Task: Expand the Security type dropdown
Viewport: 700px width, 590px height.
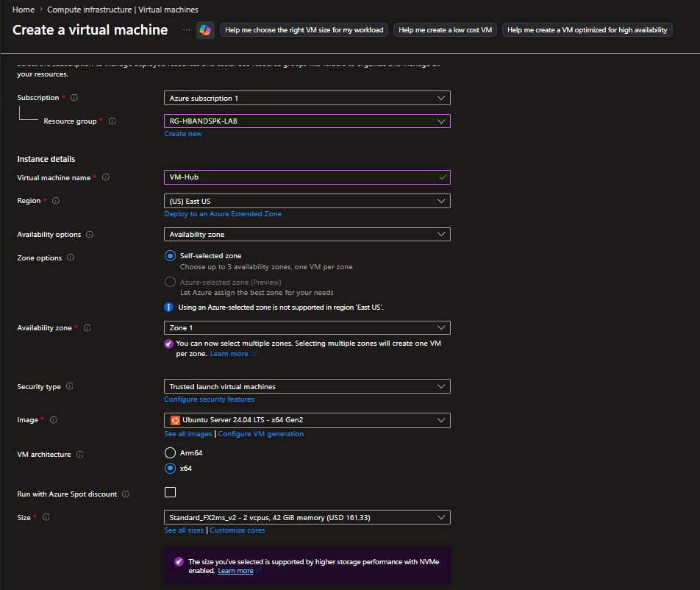Action: (x=307, y=386)
